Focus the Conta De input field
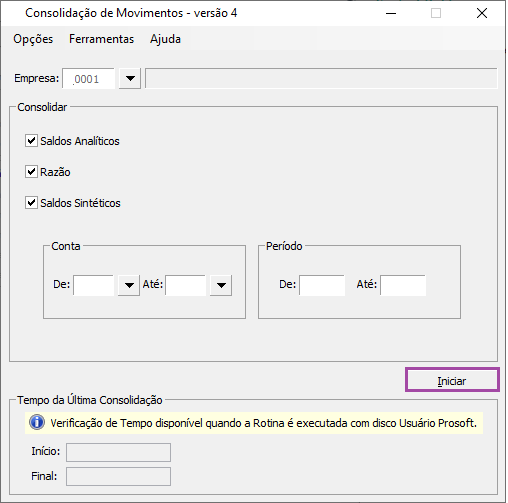The width and height of the screenshot is (508, 503). tap(94, 285)
